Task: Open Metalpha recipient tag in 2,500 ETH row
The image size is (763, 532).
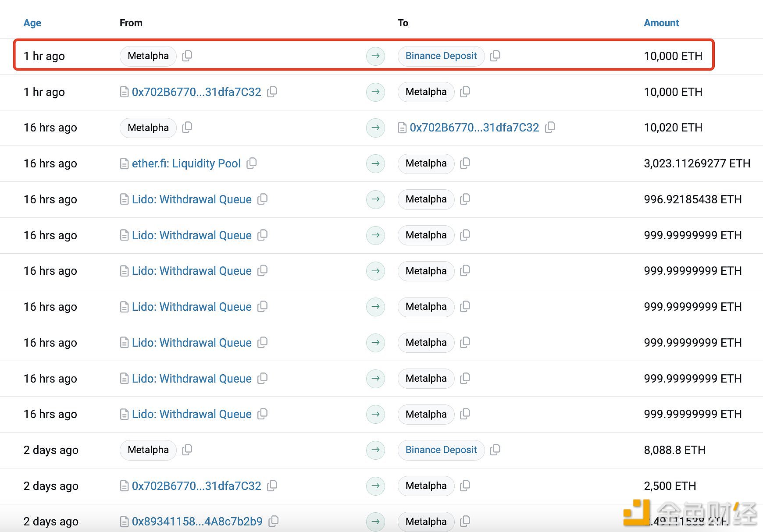Action: coord(426,486)
